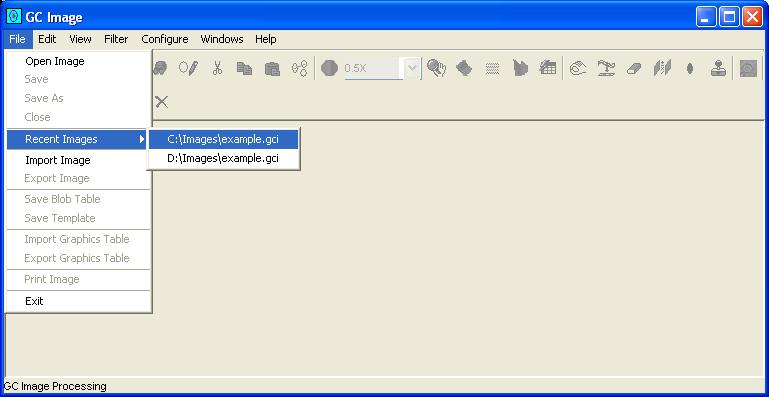This screenshot has height=397, width=769.
Task: Click the scissors Cut icon
Action: tap(217, 68)
